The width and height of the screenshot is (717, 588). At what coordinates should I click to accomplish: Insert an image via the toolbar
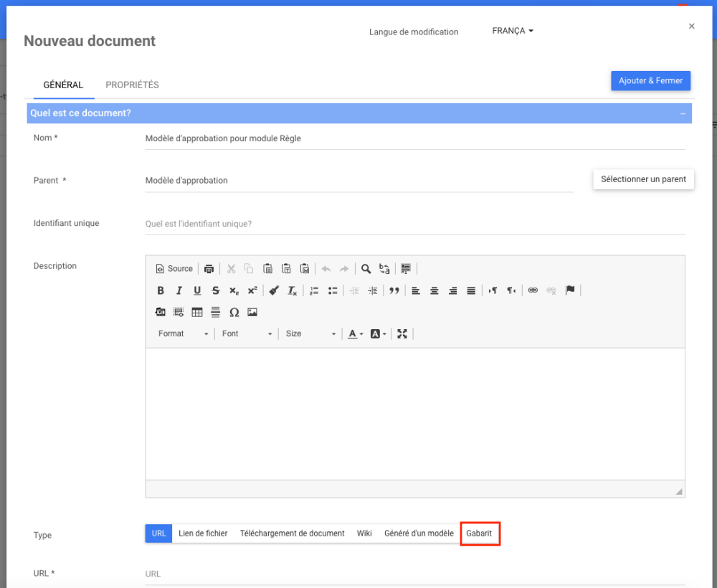click(x=252, y=313)
